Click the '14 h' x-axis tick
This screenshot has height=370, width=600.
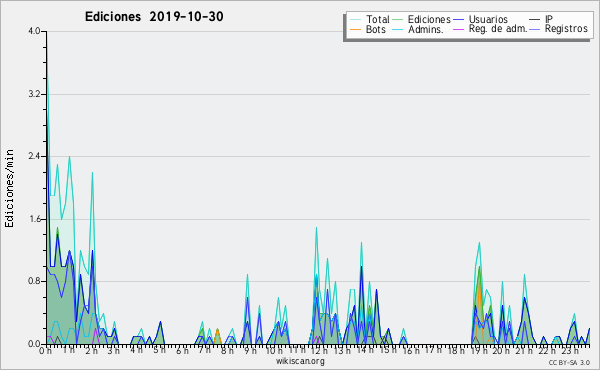coord(364,350)
